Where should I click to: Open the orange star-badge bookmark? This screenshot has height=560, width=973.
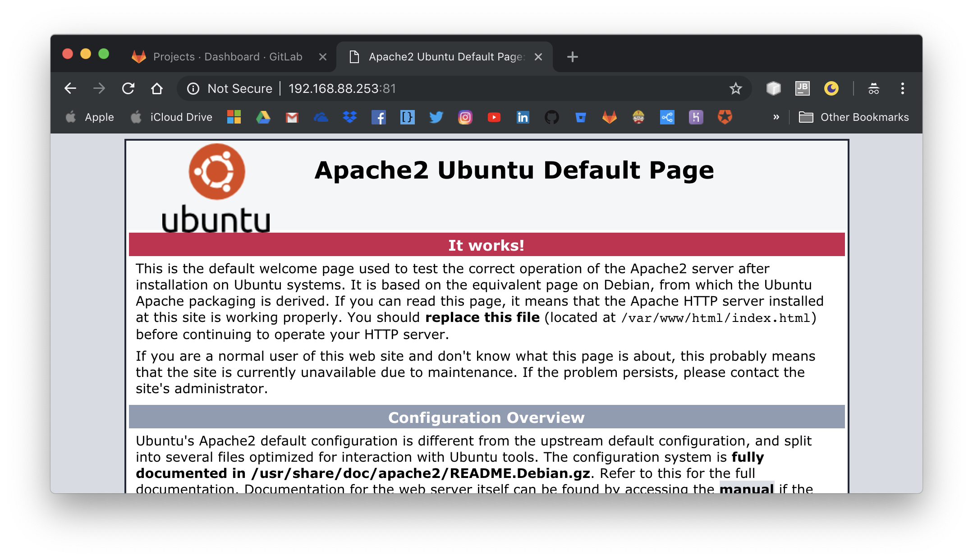point(725,117)
